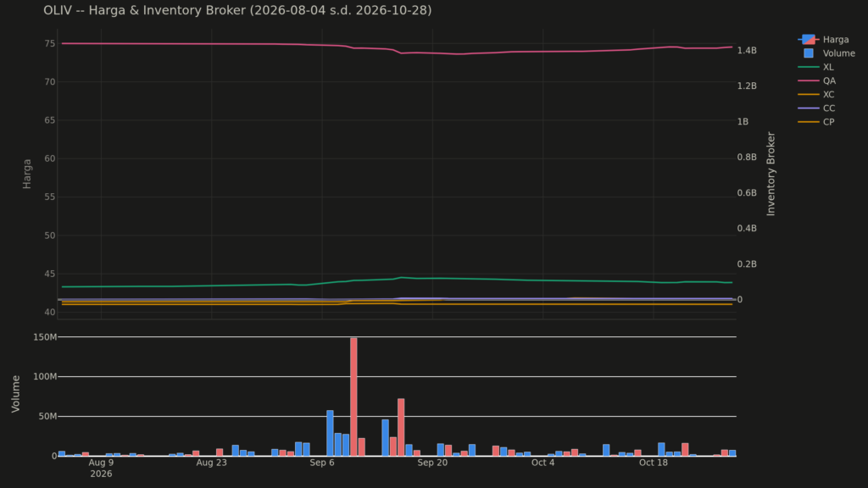Toggle the CP legend entry
The height and width of the screenshot is (488, 868).
point(816,122)
